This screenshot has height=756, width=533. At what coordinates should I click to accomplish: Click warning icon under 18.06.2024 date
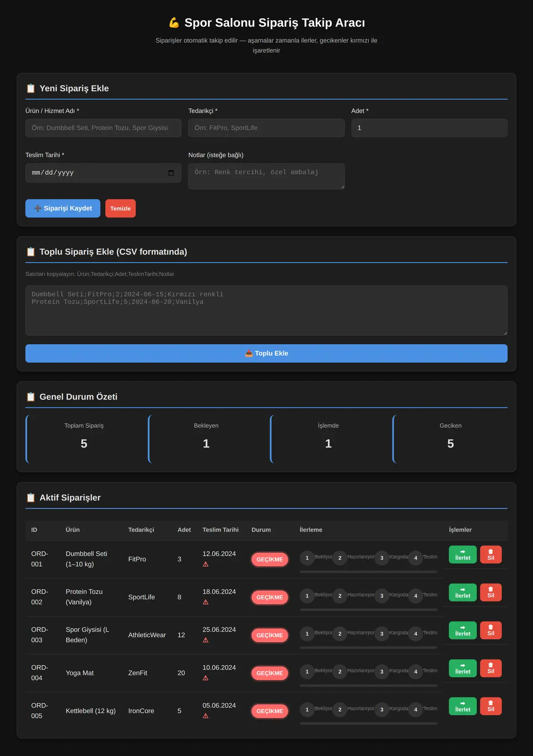click(206, 602)
